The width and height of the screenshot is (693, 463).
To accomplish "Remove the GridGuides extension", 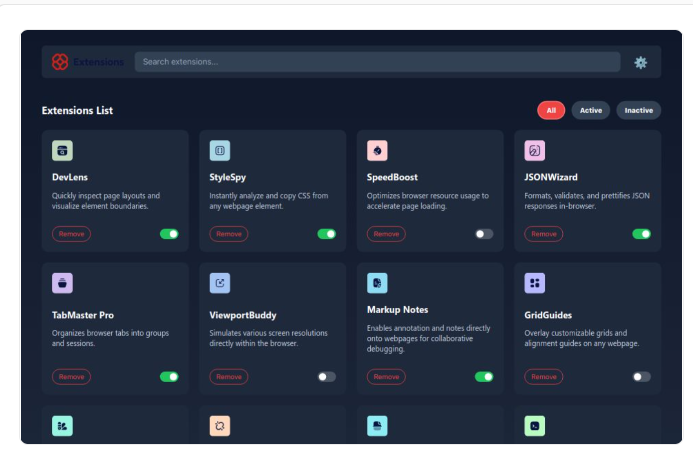I will click(544, 376).
